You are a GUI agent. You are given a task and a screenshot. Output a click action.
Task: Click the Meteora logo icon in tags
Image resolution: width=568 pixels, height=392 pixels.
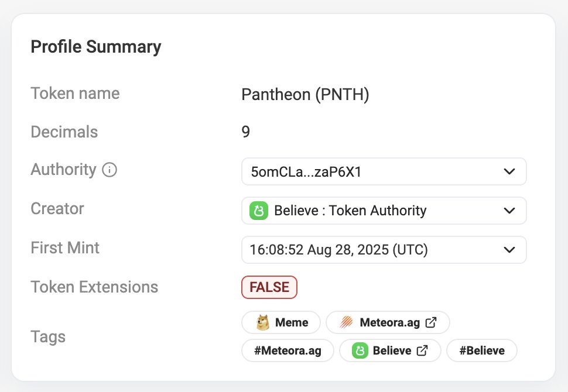[347, 322]
